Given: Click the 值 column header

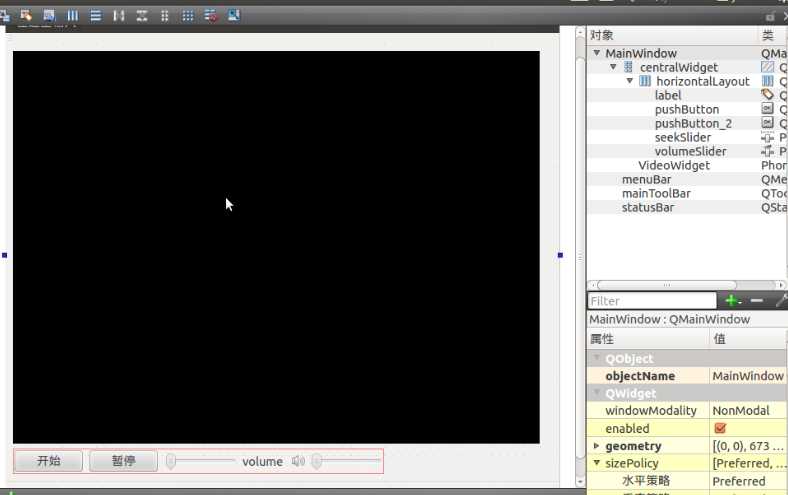Looking at the screenshot, I should tap(749, 339).
